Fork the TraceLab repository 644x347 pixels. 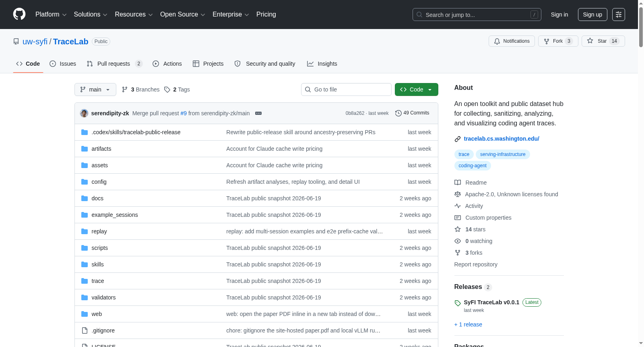pyautogui.click(x=558, y=41)
